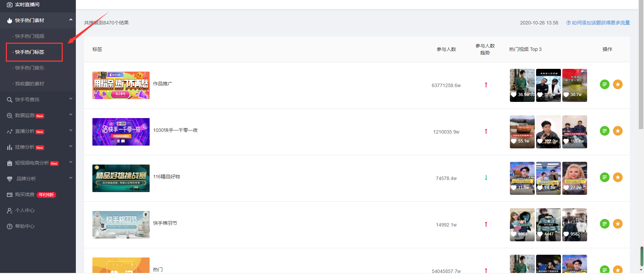Click the flame icon beside 快手热门素材

(x=10, y=21)
